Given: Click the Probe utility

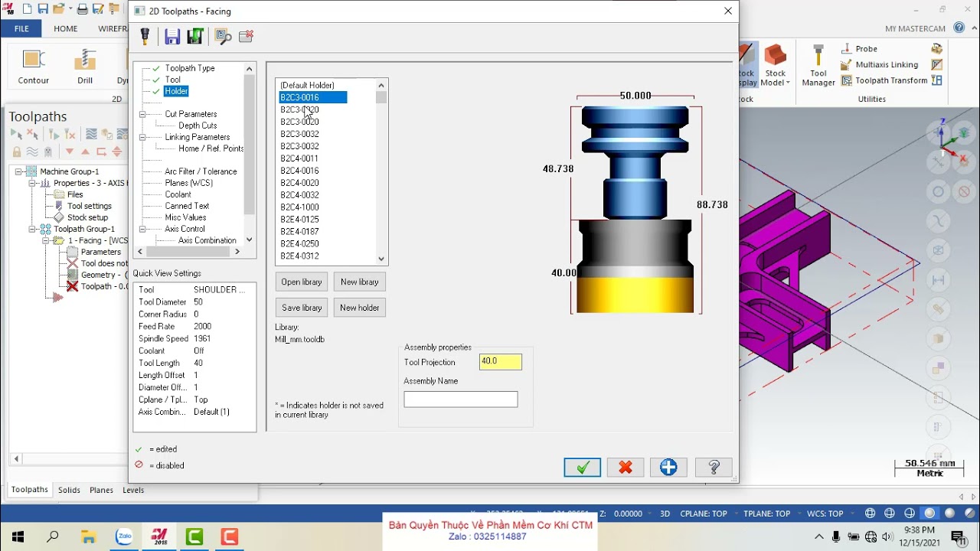Looking at the screenshot, I should (859, 49).
